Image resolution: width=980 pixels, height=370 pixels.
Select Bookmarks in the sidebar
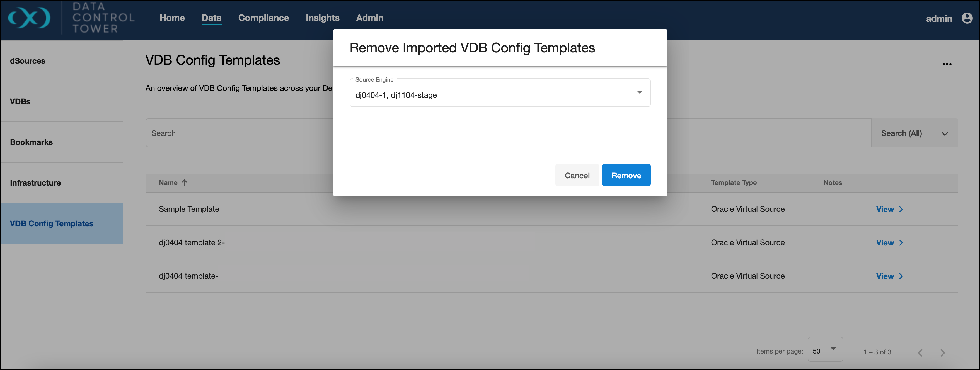[32, 142]
